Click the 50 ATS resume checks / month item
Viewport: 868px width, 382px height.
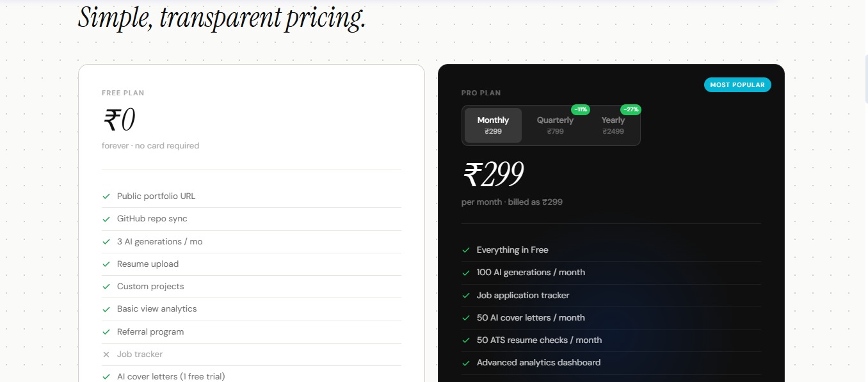[x=539, y=340]
